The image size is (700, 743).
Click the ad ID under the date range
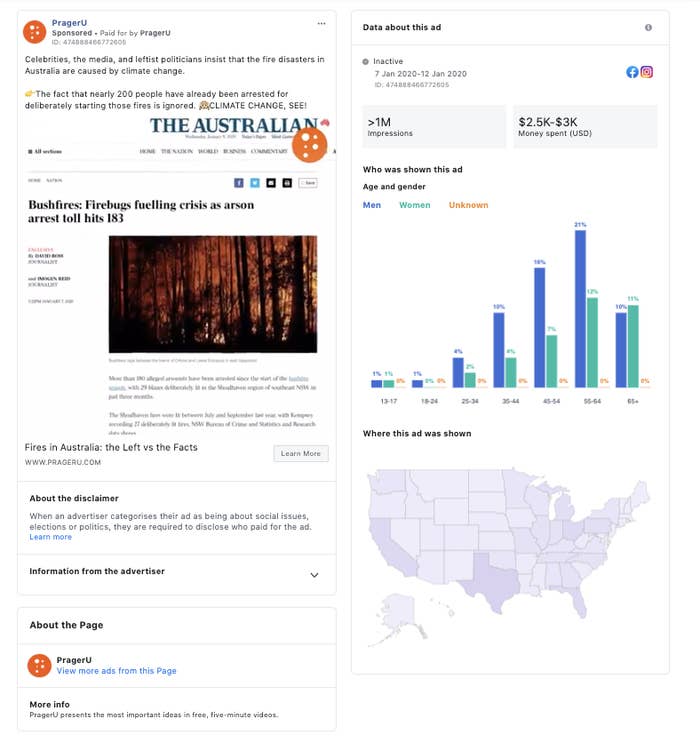(411, 85)
